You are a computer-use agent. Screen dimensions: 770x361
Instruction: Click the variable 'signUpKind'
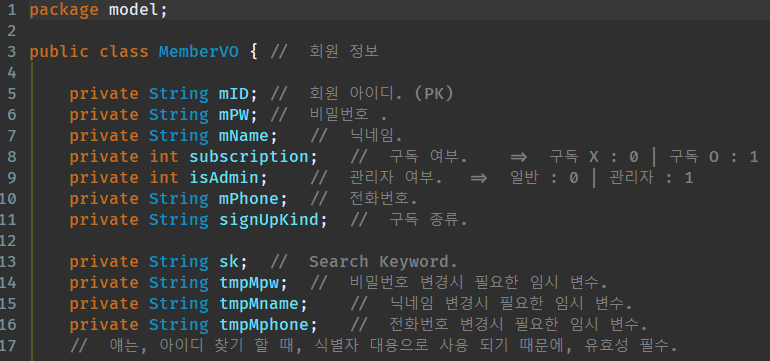pyautogui.click(x=269, y=220)
